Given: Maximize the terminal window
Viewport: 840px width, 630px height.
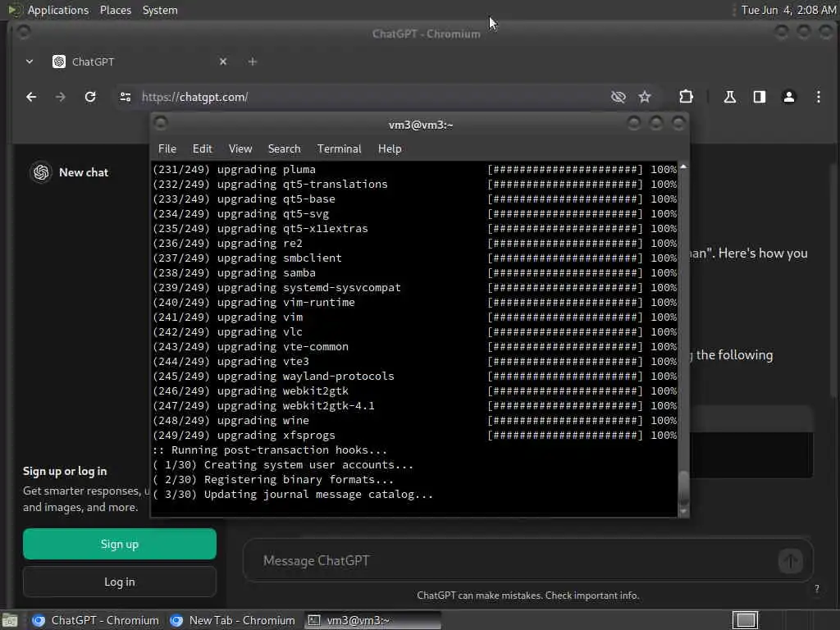Looking at the screenshot, I should tap(656, 124).
